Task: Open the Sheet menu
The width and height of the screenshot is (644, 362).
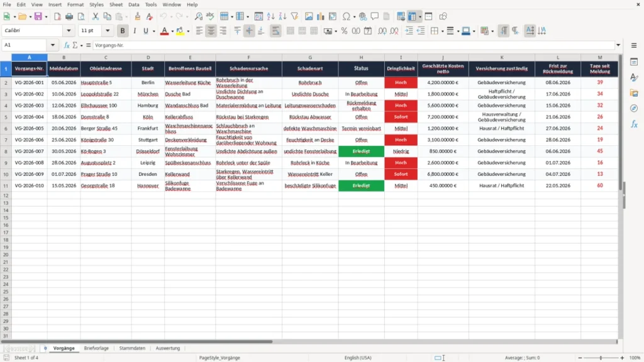Action: [116, 4]
